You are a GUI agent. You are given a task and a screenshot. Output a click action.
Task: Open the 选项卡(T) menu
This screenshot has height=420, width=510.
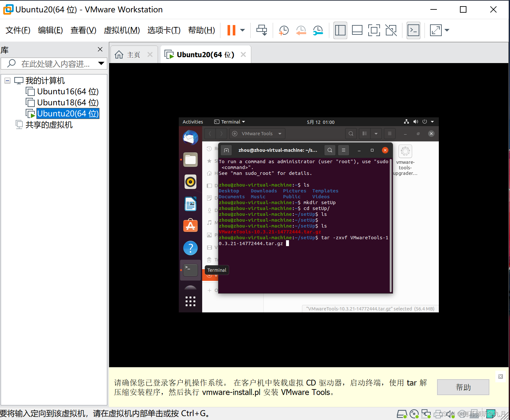[x=164, y=30]
